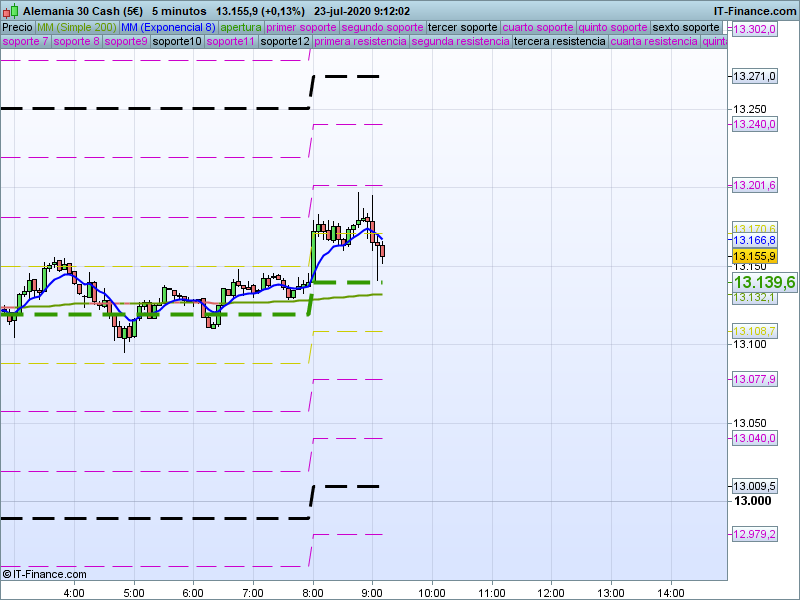Click the highlighted 13.155,9 current price label
Viewport: 800px width, 600px height.
(x=754, y=256)
